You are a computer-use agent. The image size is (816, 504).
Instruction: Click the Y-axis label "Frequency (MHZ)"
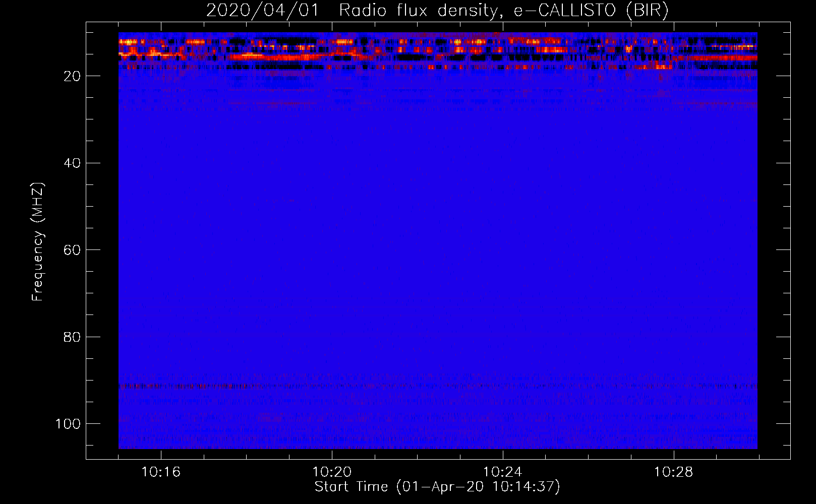pyautogui.click(x=38, y=242)
